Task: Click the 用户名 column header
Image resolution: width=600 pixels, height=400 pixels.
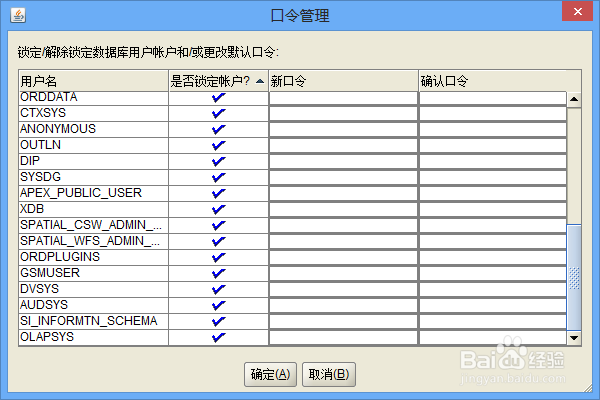Action: click(x=93, y=81)
